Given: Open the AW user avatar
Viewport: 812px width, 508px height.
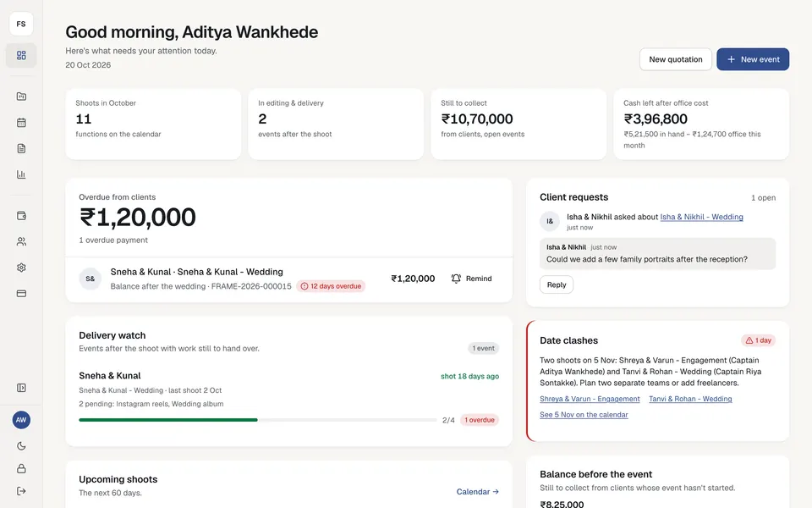Looking at the screenshot, I should click(x=21, y=420).
